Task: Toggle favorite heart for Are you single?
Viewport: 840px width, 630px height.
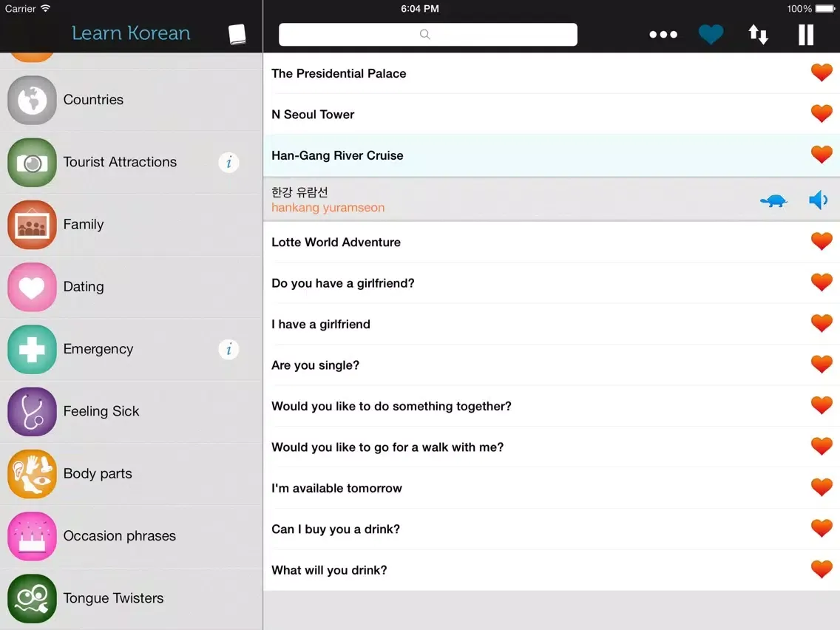Action: click(x=821, y=365)
